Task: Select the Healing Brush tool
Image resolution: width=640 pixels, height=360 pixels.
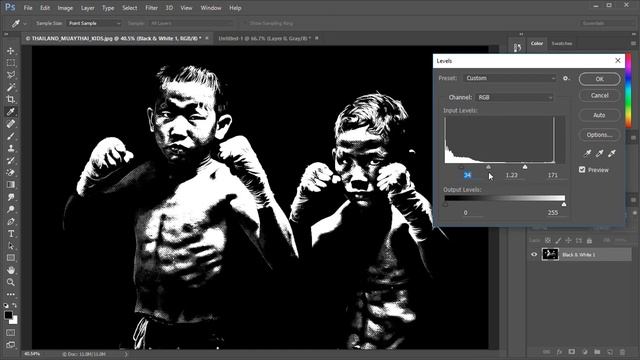Action: 11,124
